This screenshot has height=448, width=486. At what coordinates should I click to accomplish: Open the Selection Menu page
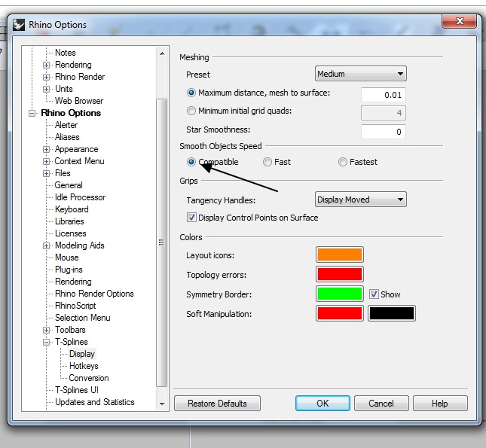coord(82,318)
